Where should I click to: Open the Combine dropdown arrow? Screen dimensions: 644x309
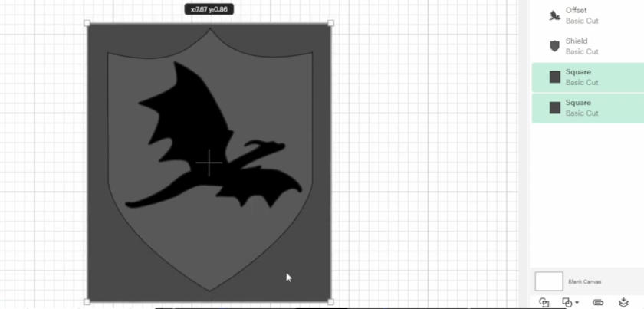[x=577, y=303]
